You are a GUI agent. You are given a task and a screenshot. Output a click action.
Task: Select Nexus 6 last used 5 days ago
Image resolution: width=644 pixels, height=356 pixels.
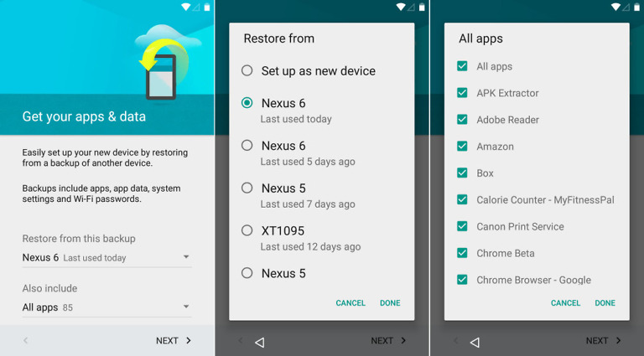click(x=247, y=146)
